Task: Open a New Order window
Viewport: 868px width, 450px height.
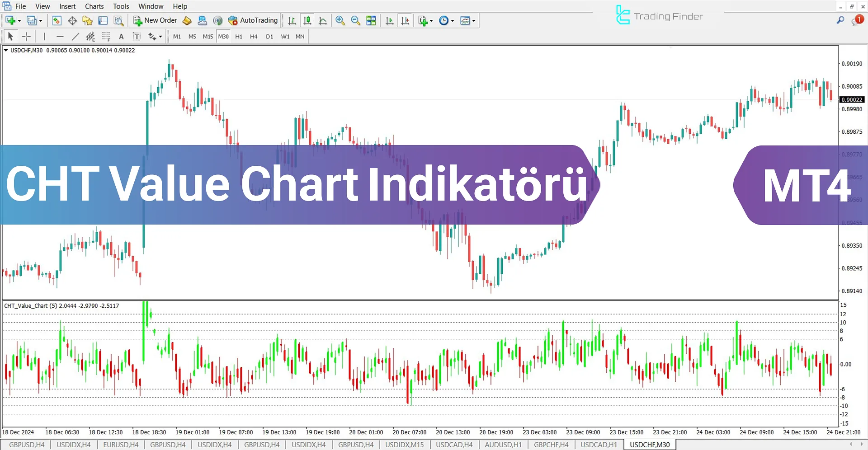Action: (x=155, y=20)
